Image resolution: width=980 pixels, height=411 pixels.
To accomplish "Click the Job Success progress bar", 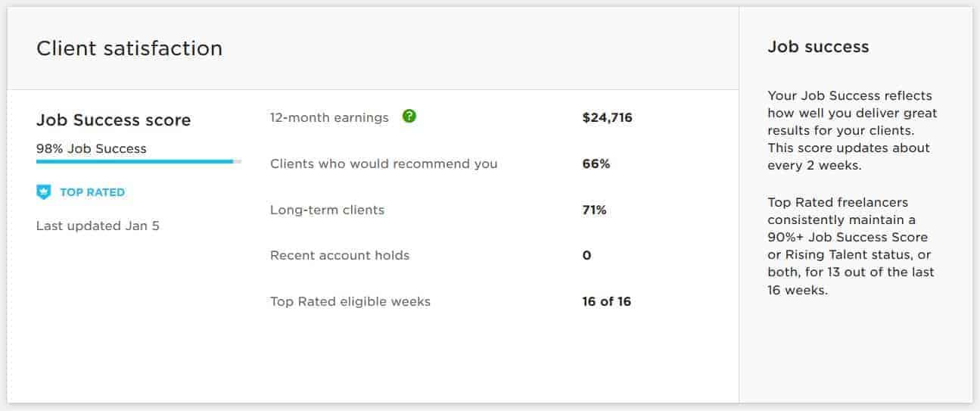I will (138, 161).
